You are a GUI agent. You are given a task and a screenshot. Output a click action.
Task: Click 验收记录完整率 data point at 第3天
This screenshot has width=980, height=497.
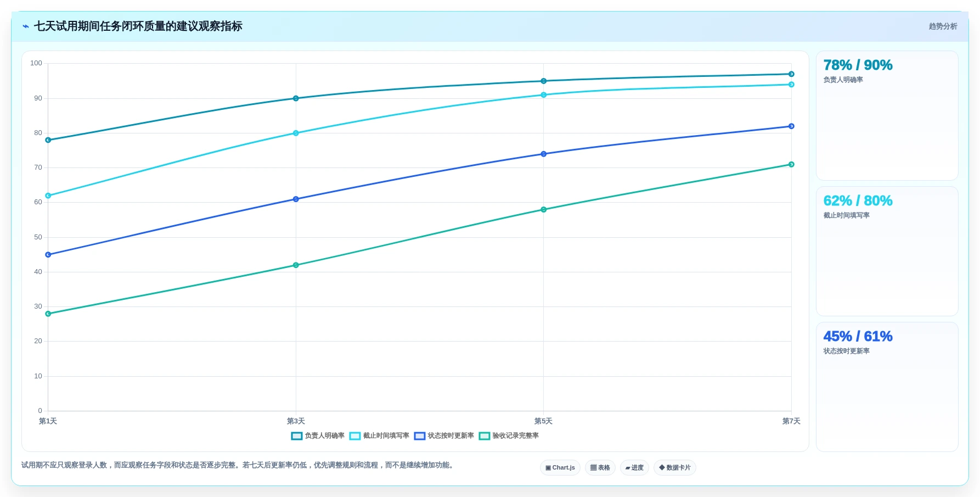[x=296, y=265]
